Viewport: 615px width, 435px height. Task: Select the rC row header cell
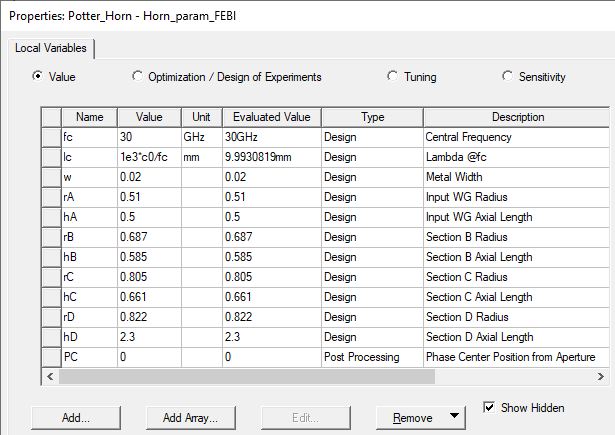click(51, 277)
